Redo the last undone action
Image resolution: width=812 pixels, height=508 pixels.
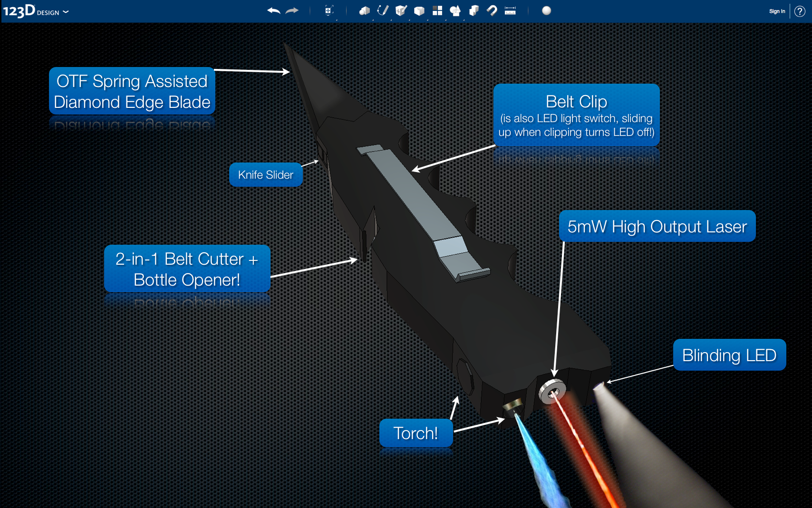tap(292, 10)
